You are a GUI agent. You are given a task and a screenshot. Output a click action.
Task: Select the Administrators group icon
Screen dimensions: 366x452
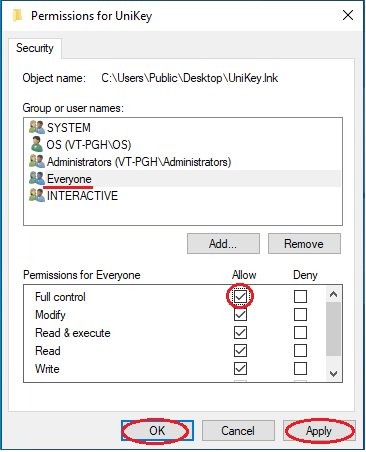37,161
